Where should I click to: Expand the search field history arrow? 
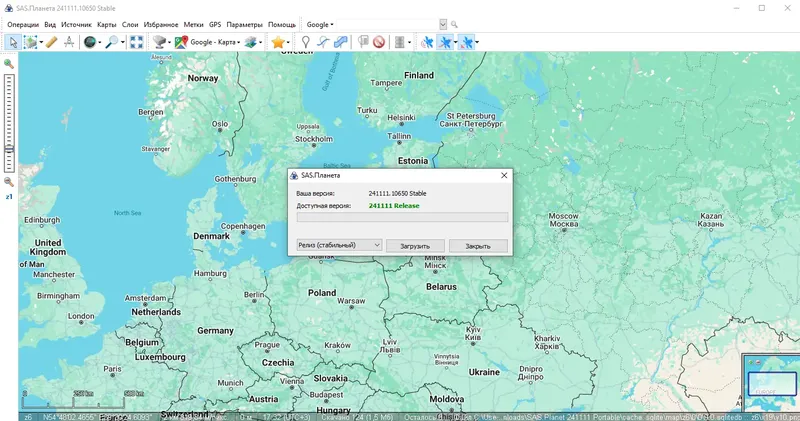click(443, 24)
